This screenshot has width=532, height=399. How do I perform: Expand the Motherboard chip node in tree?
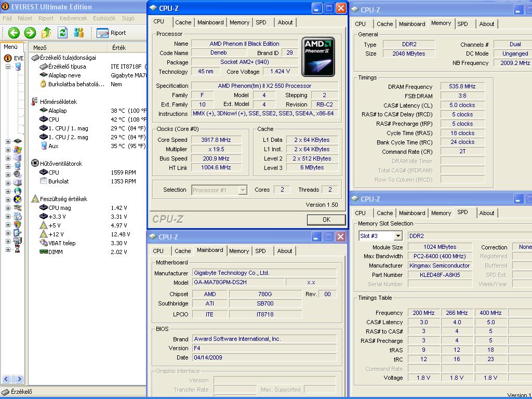(x=8, y=141)
